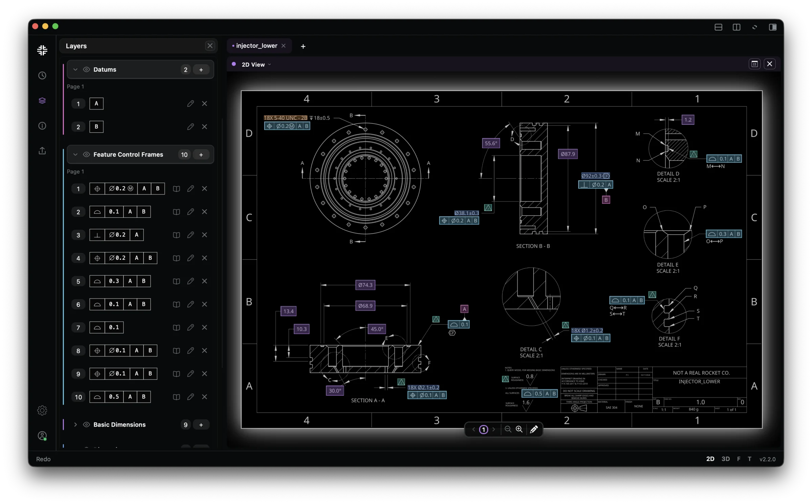Select datum B row in Layers
812x504 pixels.
[x=140, y=127]
